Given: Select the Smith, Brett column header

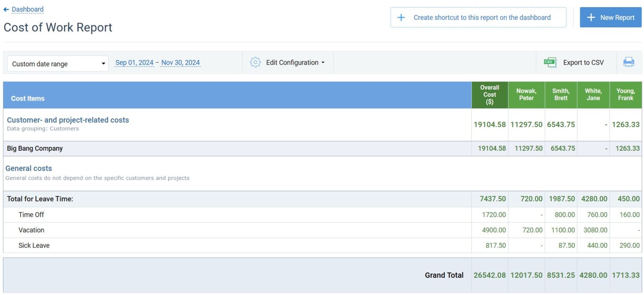Looking at the screenshot, I should tap(561, 94).
